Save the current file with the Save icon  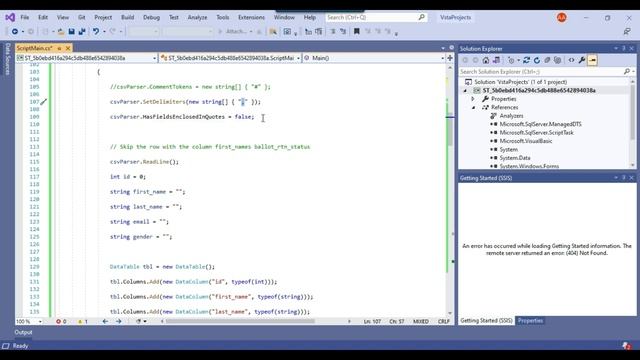pos(71,31)
